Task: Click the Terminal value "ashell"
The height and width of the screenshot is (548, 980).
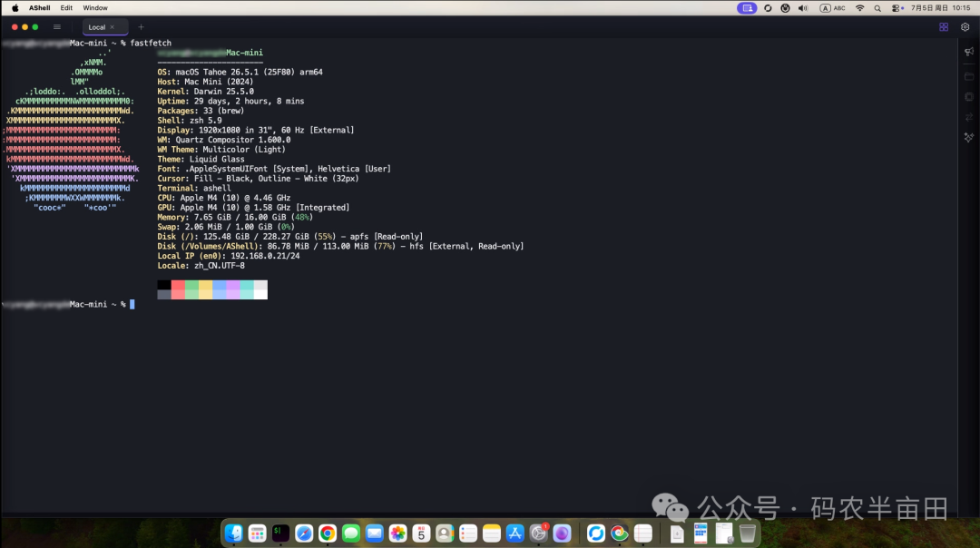Action: 217,188
